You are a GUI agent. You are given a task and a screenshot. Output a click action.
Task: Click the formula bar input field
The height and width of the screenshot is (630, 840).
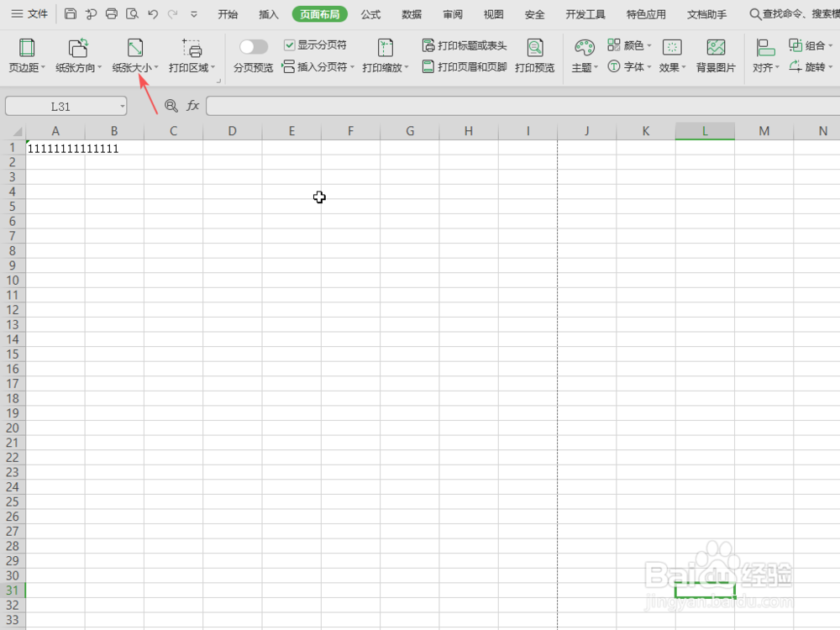[522, 106]
